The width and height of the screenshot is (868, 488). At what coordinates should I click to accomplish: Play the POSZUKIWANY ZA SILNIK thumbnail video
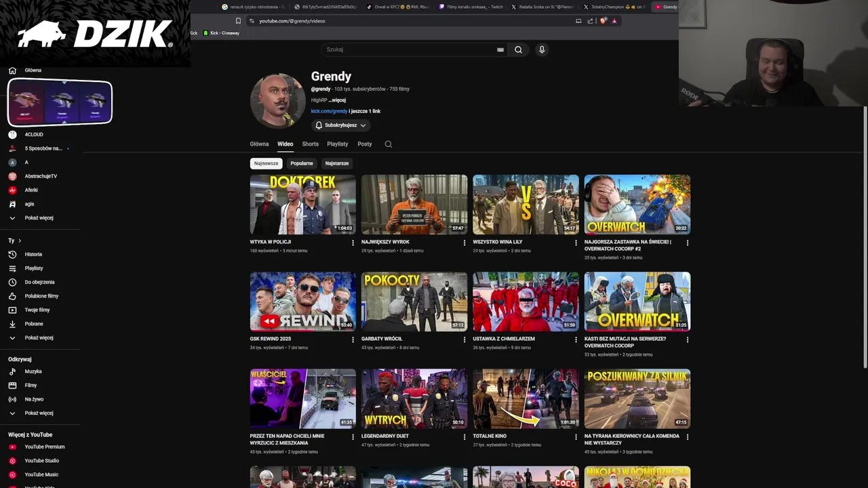point(637,399)
